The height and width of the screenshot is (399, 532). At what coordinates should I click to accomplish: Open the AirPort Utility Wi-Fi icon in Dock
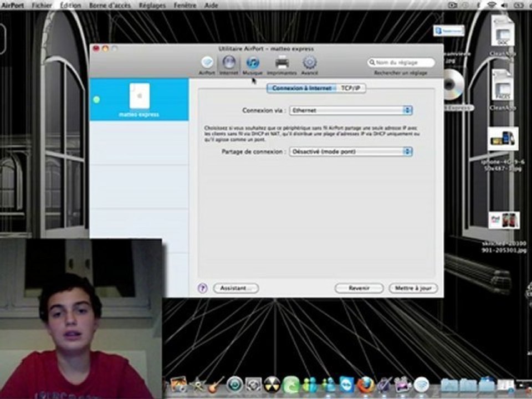click(421, 385)
